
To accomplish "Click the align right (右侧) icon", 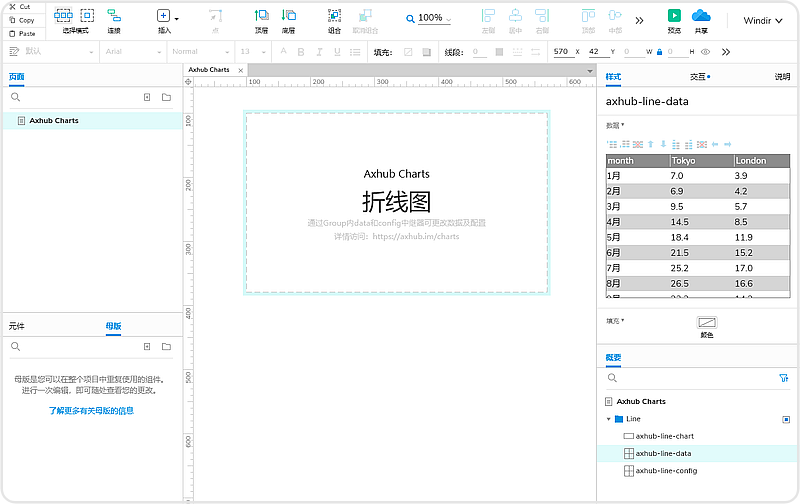I will 542,16.
